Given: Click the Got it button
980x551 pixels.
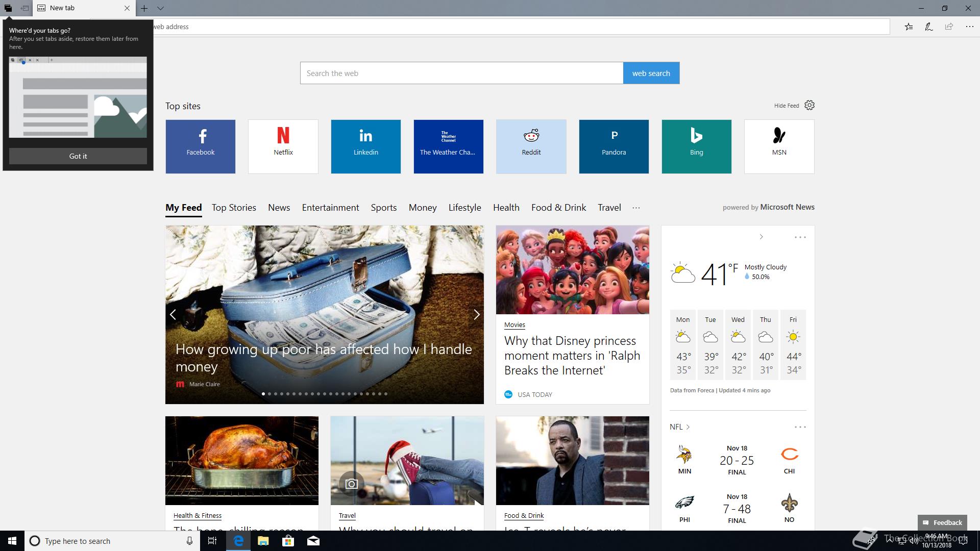Looking at the screenshot, I should click(x=78, y=156).
